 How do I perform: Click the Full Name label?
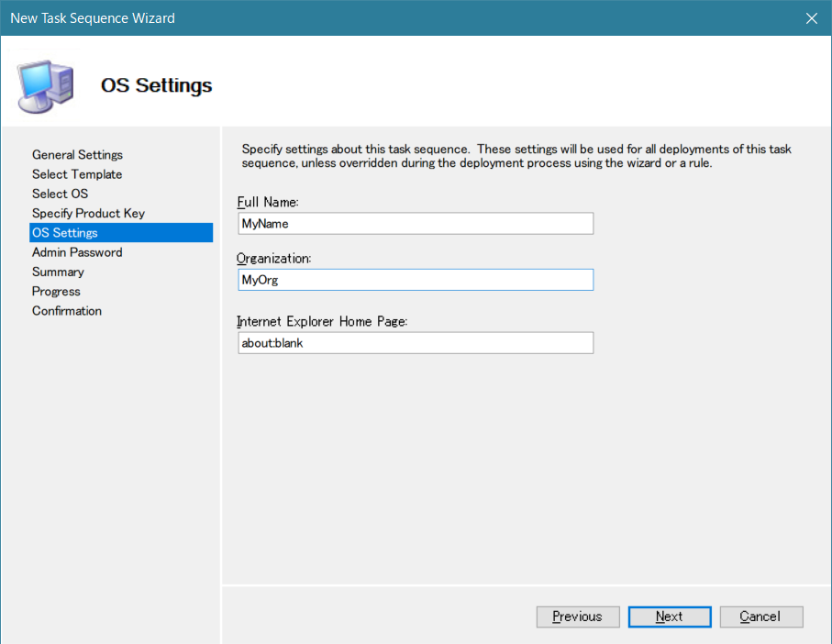click(268, 202)
